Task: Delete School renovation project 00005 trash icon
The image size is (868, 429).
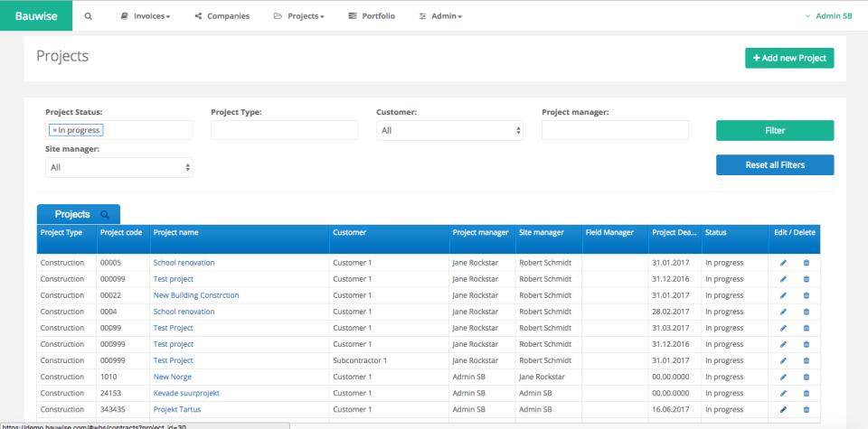Action: [806, 263]
